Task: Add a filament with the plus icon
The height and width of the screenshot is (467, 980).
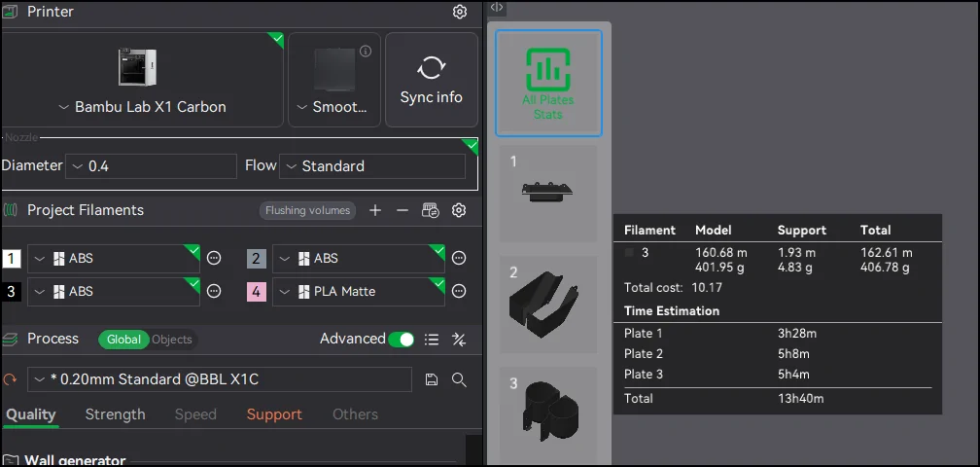Action: pos(375,211)
